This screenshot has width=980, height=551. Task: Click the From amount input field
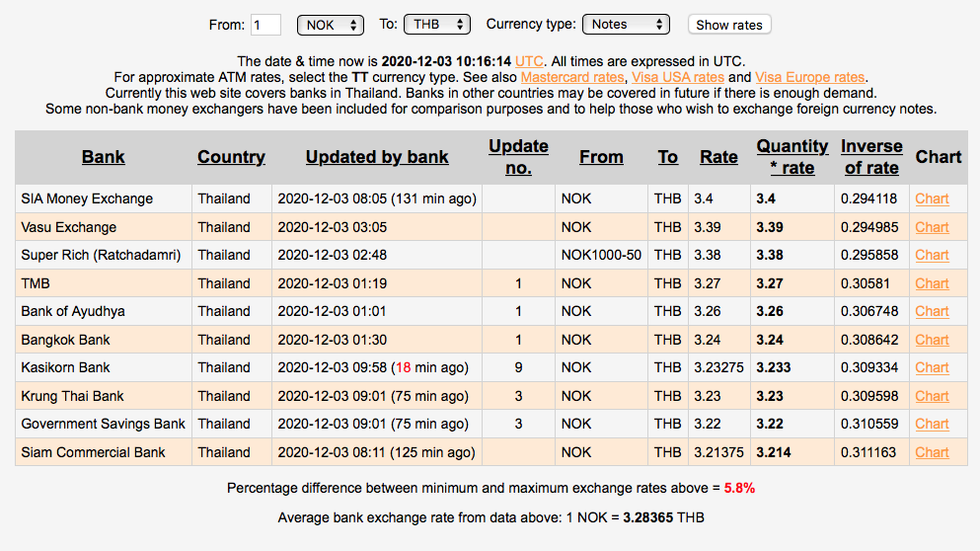click(x=265, y=25)
